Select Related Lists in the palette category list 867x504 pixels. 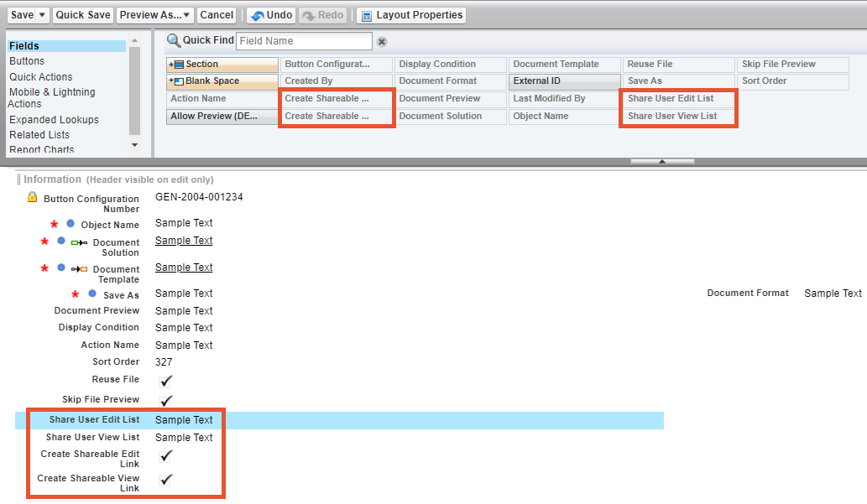click(x=39, y=135)
